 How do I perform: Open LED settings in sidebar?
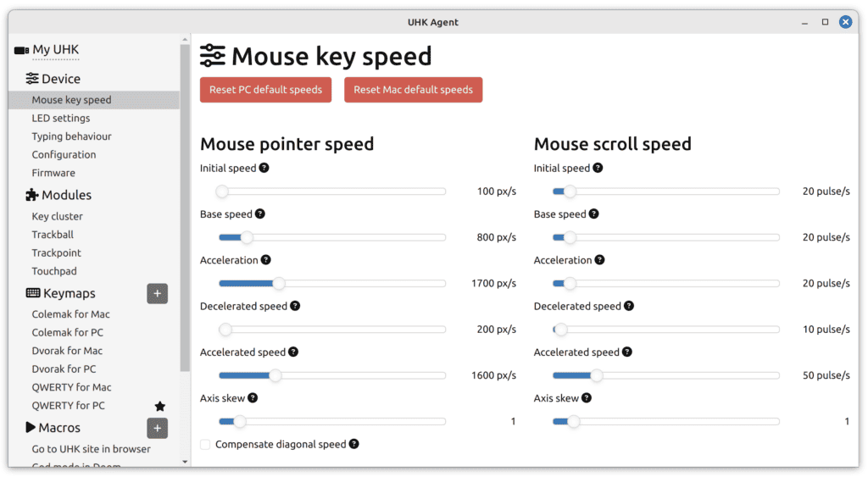(60, 118)
